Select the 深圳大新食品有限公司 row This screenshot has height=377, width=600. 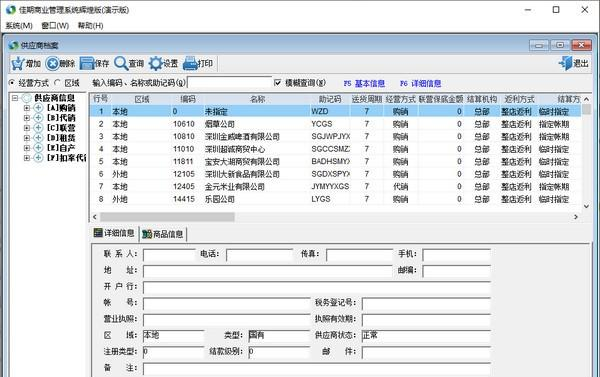tap(336, 174)
